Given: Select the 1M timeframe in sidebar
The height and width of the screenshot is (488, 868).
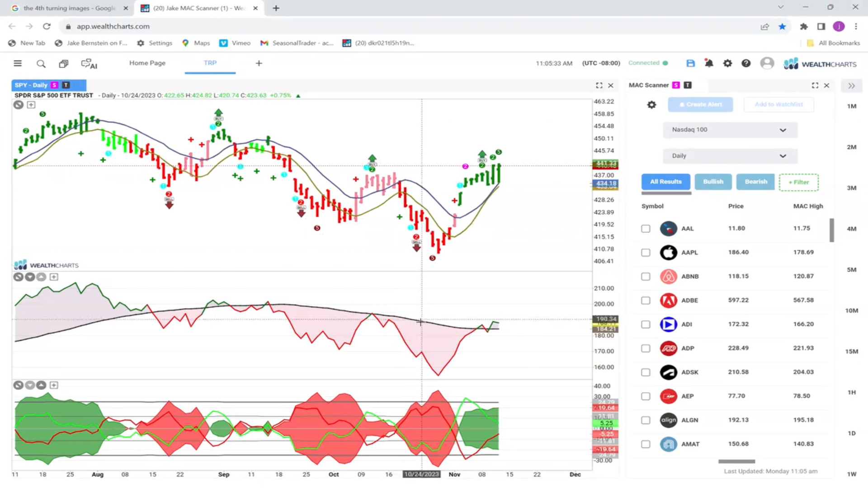Looking at the screenshot, I should coord(852,107).
